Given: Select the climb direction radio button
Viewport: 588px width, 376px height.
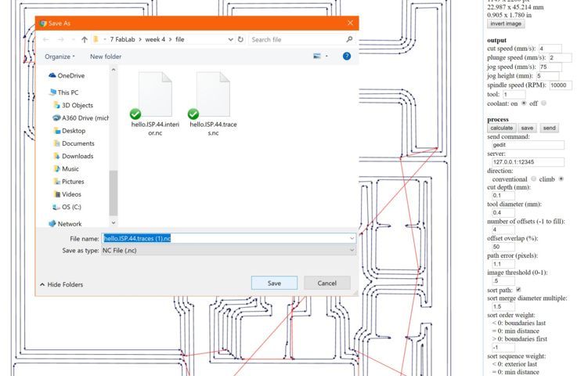Looking at the screenshot, I should point(561,179).
